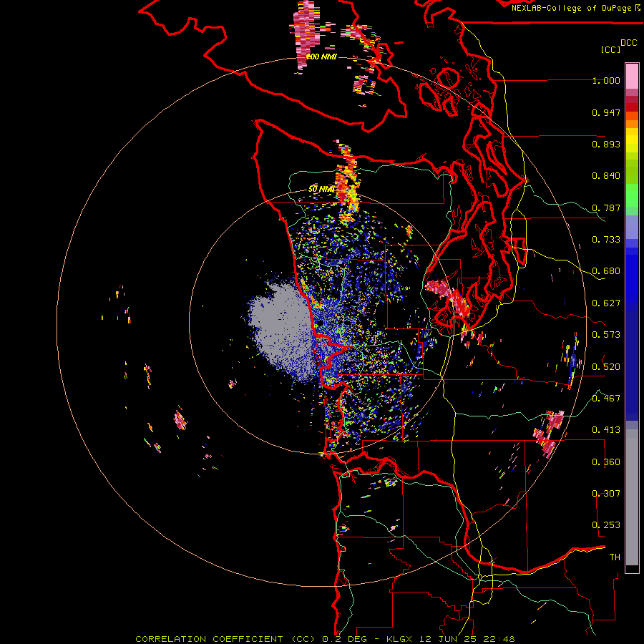Click the DCC legend header label
Image resolution: width=644 pixels, height=644 pixels.
628,43
